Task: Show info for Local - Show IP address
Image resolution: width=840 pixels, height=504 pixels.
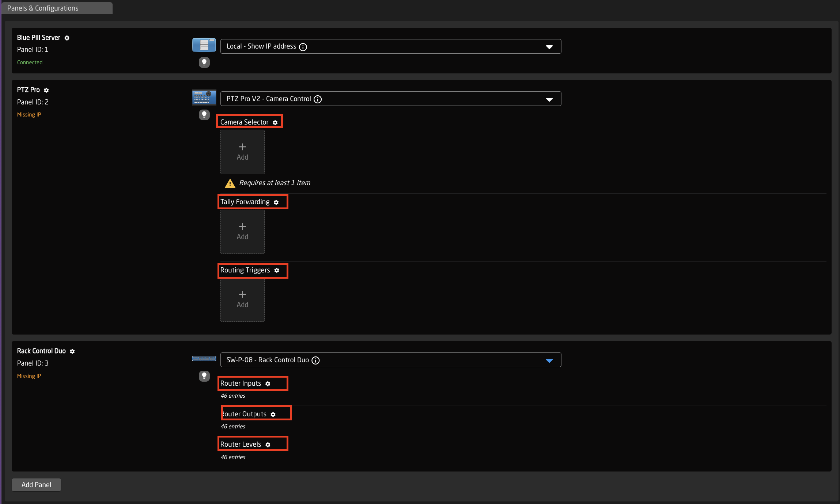Action: click(303, 47)
